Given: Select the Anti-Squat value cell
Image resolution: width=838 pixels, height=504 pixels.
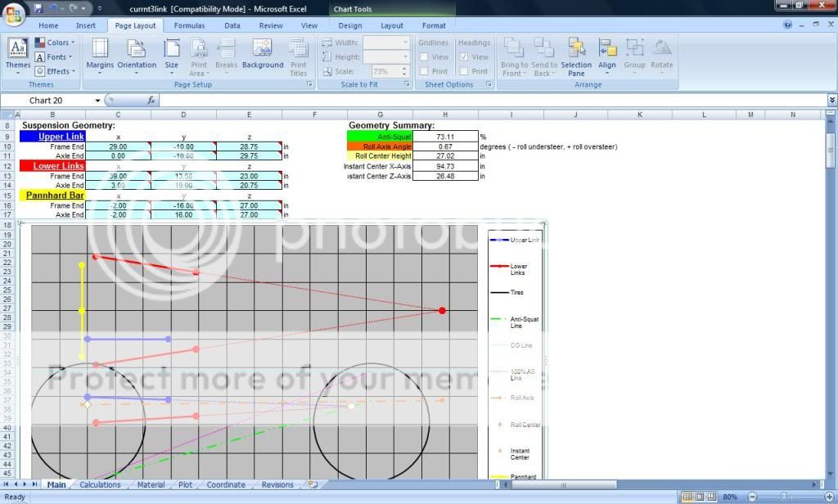Looking at the screenshot, I should pyautogui.click(x=445, y=137).
